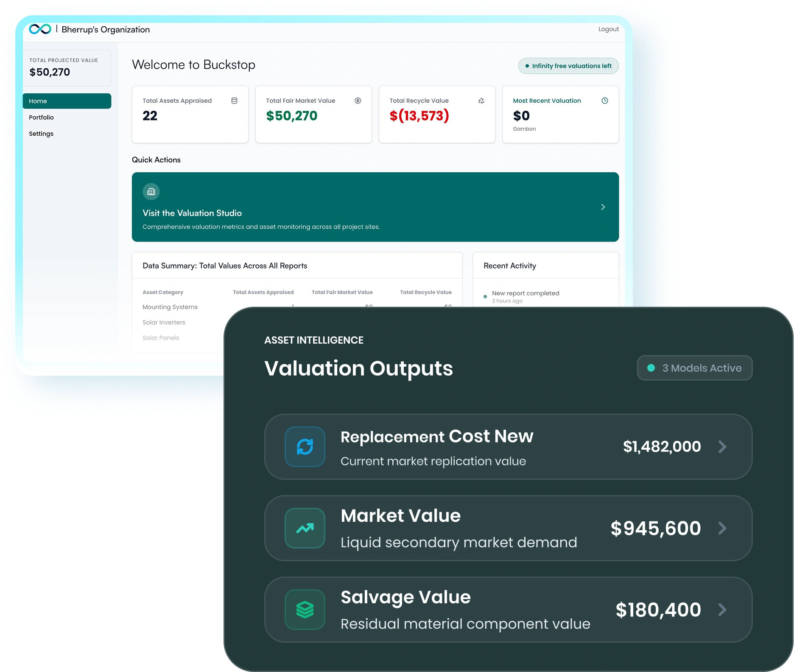
Task: Expand the Replacement Cost New chevron
Action: pyautogui.click(x=723, y=447)
